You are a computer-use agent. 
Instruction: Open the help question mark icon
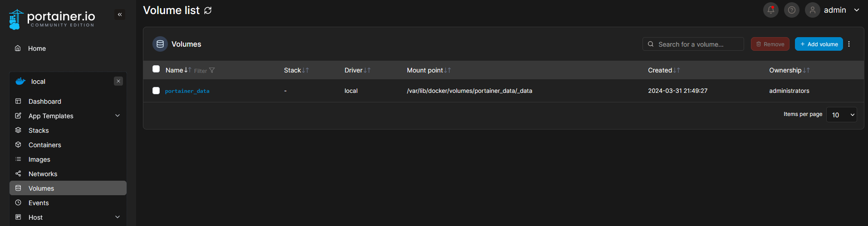point(791,10)
